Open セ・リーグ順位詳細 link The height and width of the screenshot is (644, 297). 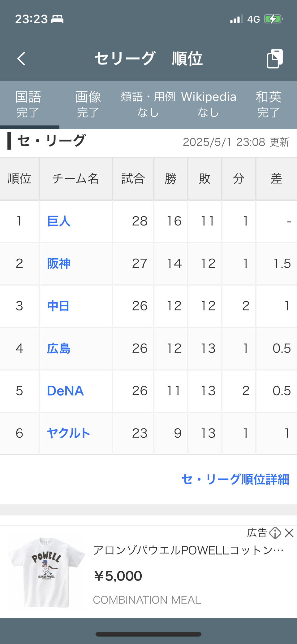(235, 479)
